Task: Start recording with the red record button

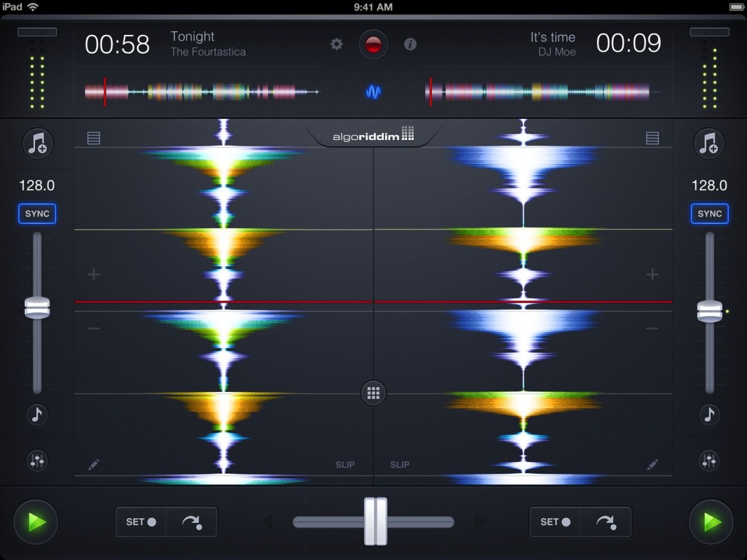Action: point(373,44)
